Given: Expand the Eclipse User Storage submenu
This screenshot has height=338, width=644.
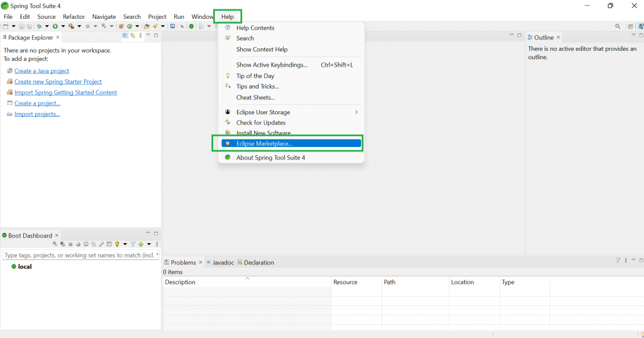Looking at the screenshot, I should [291, 112].
